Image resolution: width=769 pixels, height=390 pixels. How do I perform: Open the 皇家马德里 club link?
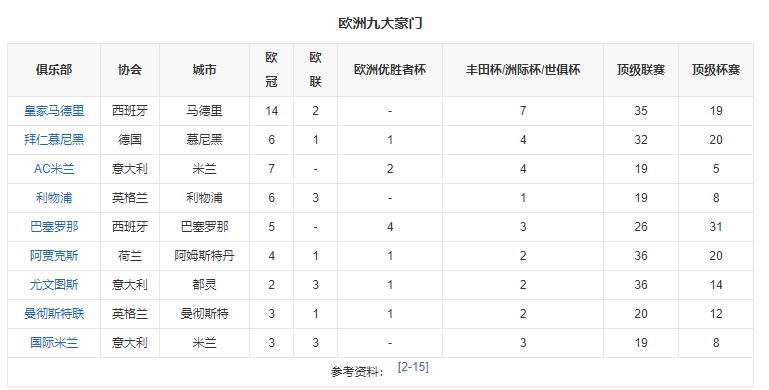click(54, 111)
